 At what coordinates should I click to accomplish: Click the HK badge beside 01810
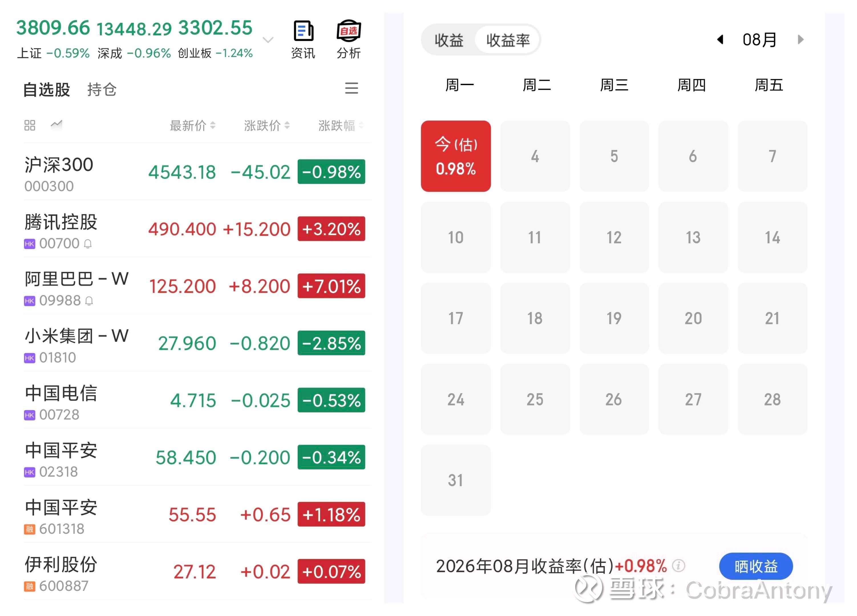(29, 358)
